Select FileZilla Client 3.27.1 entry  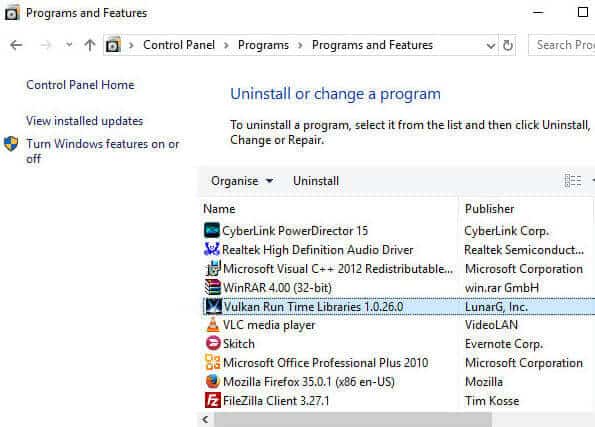(x=276, y=400)
